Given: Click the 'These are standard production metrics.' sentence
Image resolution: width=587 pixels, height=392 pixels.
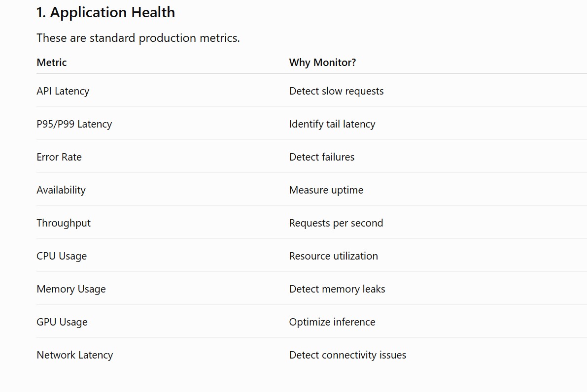Looking at the screenshot, I should tap(138, 38).
